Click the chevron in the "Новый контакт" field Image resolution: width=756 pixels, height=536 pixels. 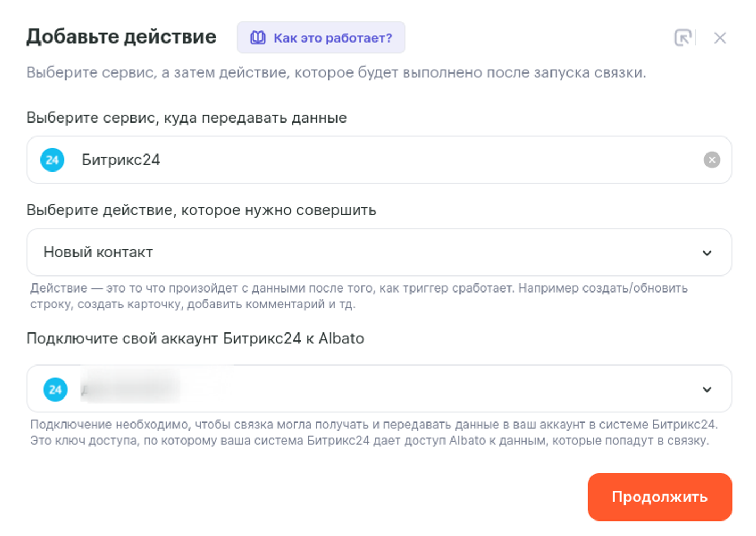click(707, 253)
